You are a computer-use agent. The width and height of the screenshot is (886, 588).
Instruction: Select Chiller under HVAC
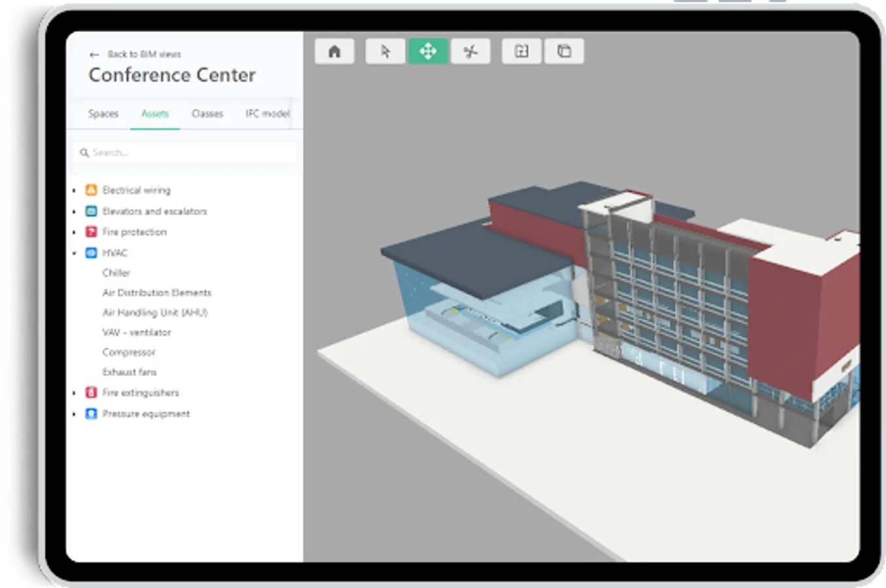pyautogui.click(x=116, y=272)
